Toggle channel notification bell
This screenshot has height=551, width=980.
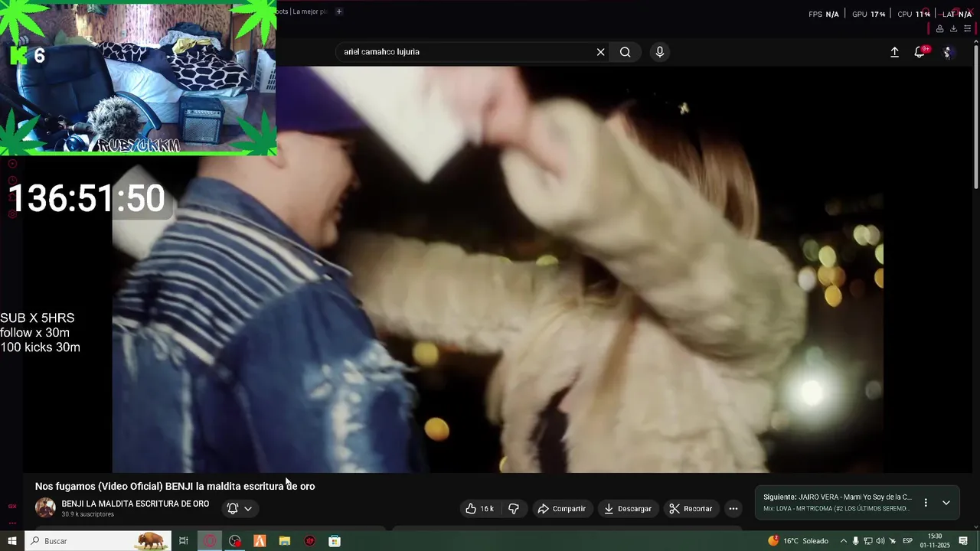tap(233, 508)
